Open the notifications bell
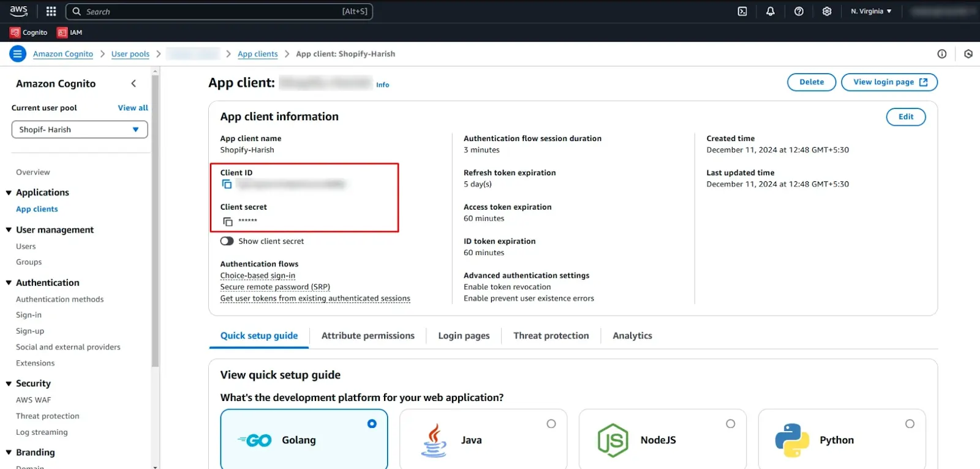Image resolution: width=980 pixels, height=469 pixels. coord(771,11)
